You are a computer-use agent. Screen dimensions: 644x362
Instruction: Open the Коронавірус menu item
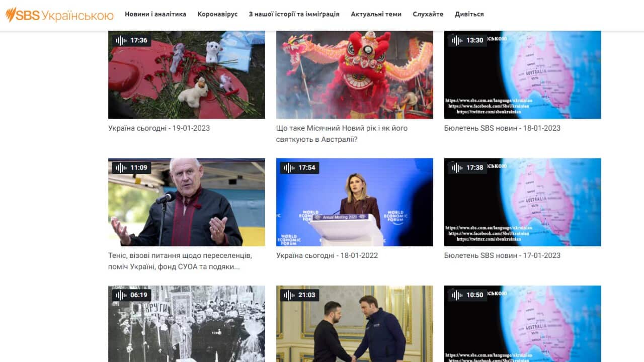click(x=217, y=14)
